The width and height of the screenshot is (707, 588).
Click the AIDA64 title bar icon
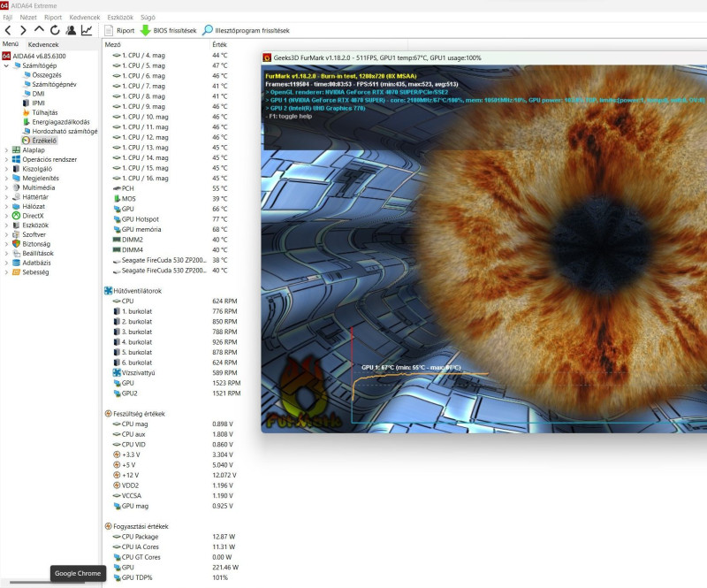tap(4, 5)
